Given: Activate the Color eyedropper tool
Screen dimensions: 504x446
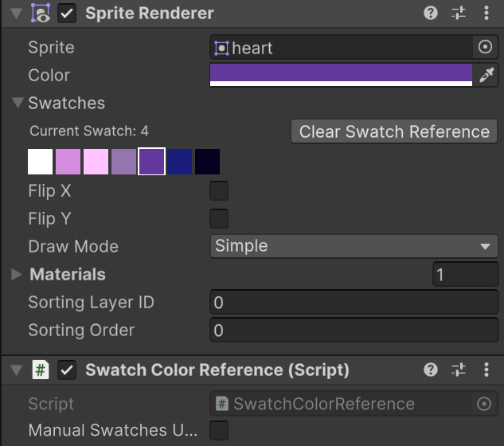Looking at the screenshot, I should (x=486, y=75).
